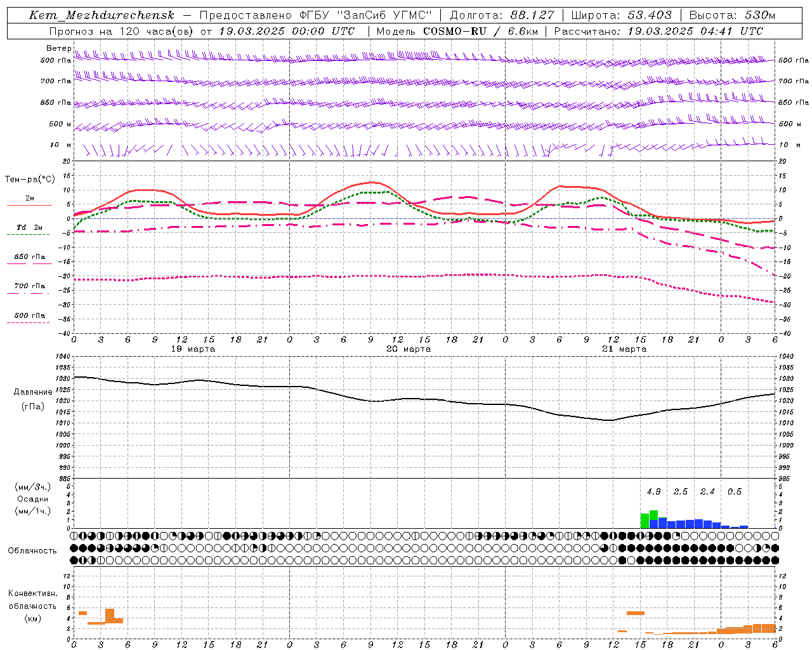Click the 'Долгота: 88.127' value
The height and width of the screenshot is (650, 812).
coord(502,15)
